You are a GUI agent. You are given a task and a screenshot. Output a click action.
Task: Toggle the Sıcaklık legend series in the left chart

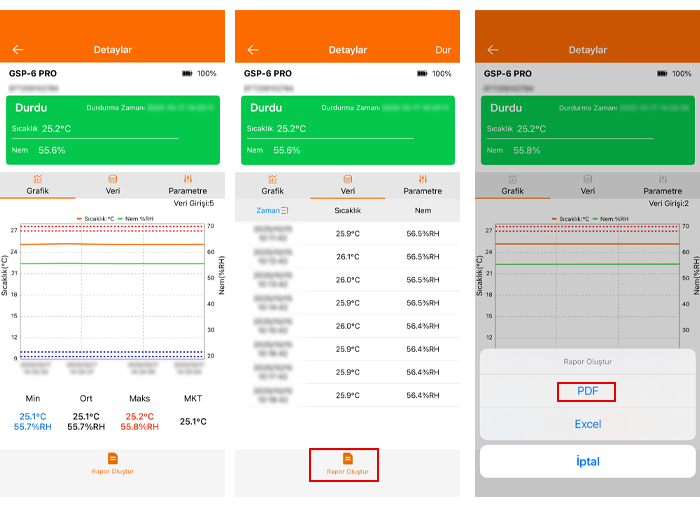[x=98, y=218]
